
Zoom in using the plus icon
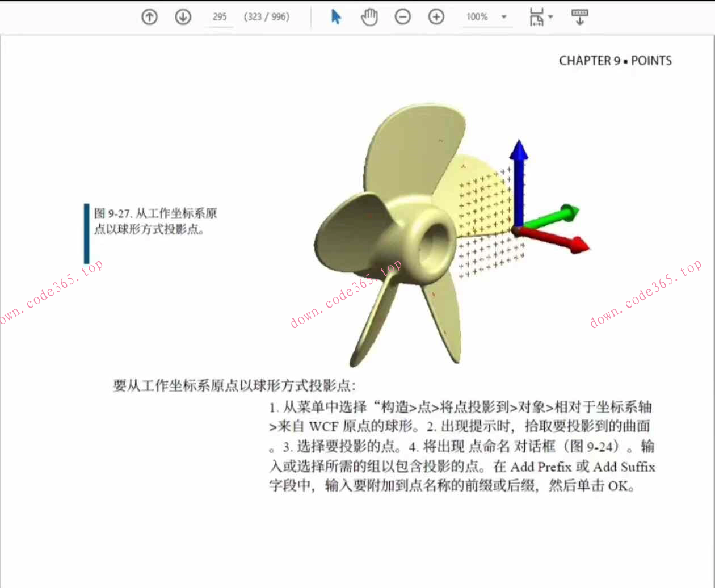[436, 17]
